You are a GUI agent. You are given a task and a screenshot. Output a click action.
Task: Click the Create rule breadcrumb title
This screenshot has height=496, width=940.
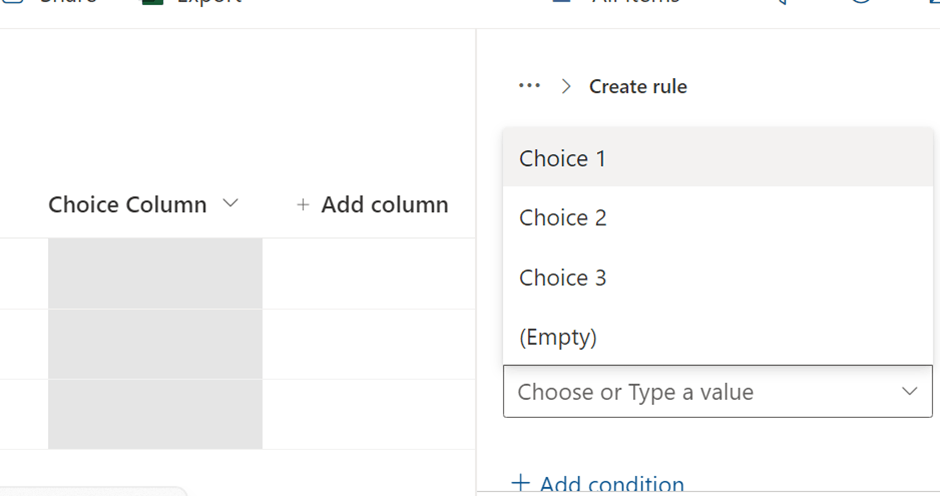(x=638, y=86)
